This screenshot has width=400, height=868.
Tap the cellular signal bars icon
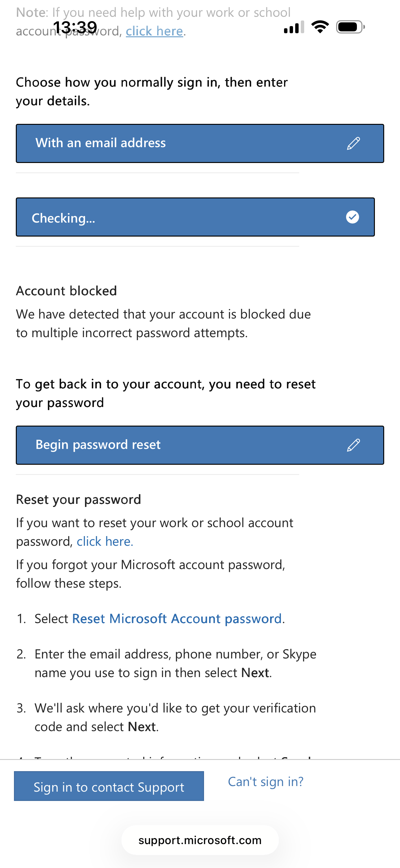pyautogui.click(x=294, y=27)
